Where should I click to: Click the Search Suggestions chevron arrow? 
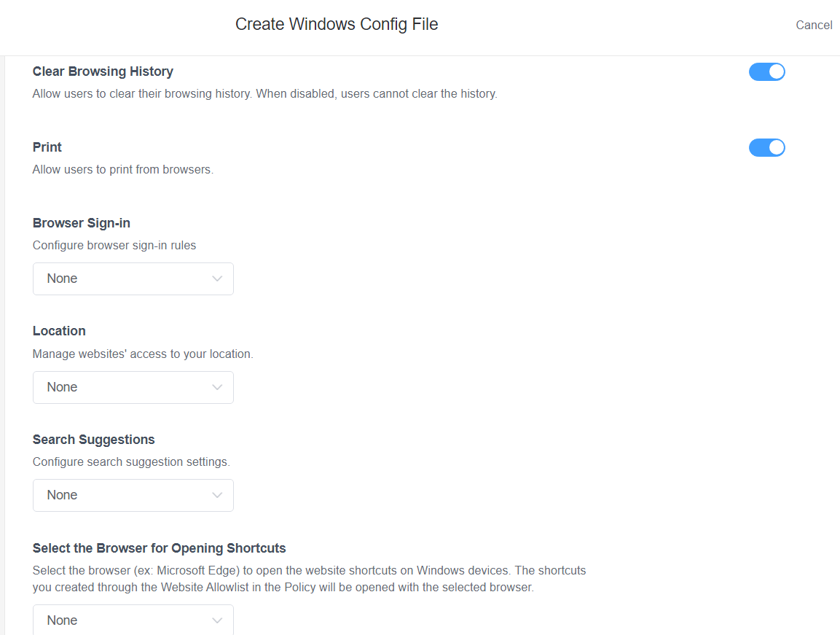(217, 495)
